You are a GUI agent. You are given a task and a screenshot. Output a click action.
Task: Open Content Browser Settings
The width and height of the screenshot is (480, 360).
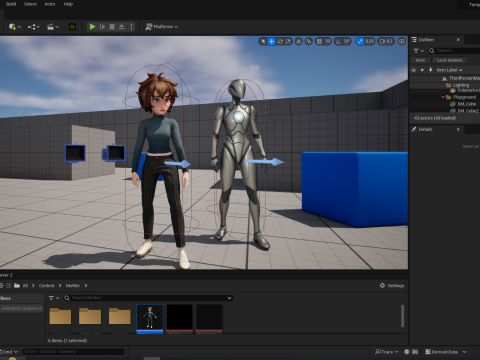pyautogui.click(x=392, y=286)
